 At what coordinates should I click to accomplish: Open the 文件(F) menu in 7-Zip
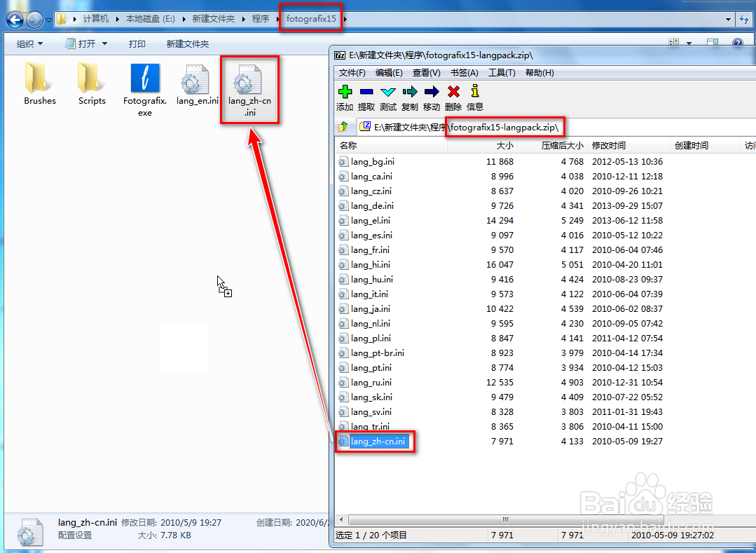click(x=352, y=73)
